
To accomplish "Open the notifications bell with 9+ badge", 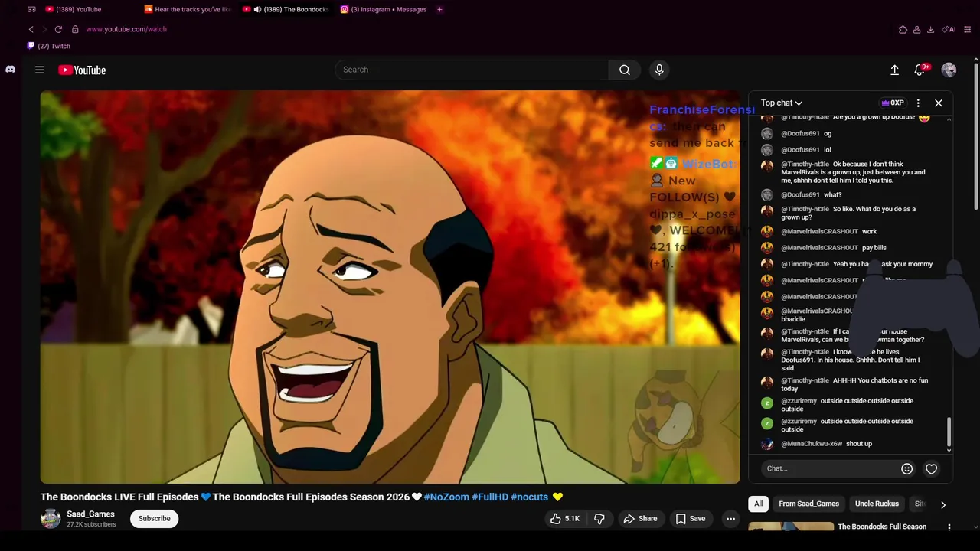I will (921, 70).
